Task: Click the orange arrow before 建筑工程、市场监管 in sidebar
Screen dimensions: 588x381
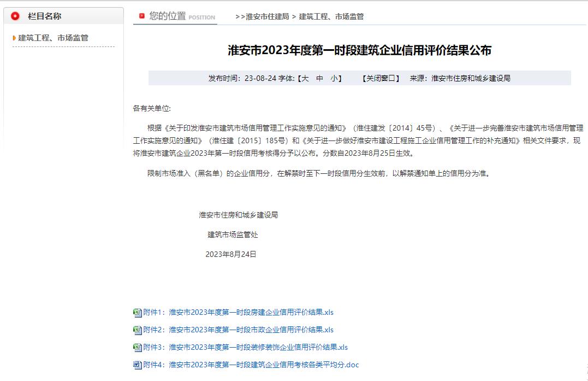Action: pos(14,38)
